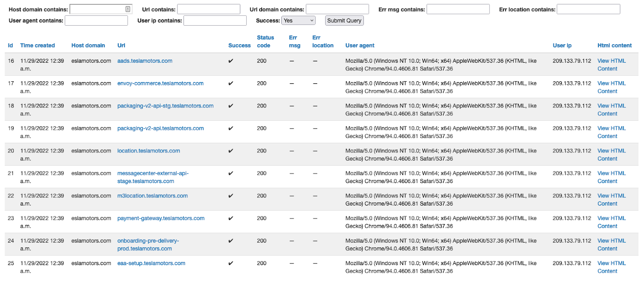The height and width of the screenshot is (286, 644).
Task: Open the eaa-setup.teslamotors.com link
Action: (151, 263)
